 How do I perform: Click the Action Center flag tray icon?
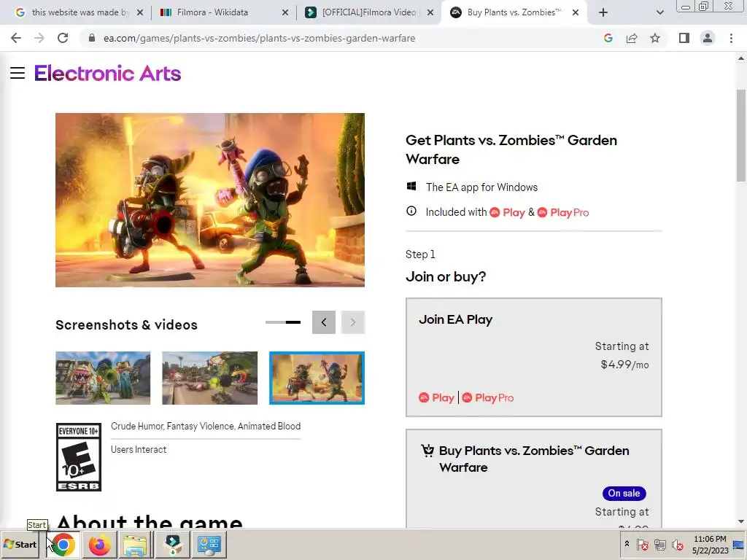pos(642,544)
